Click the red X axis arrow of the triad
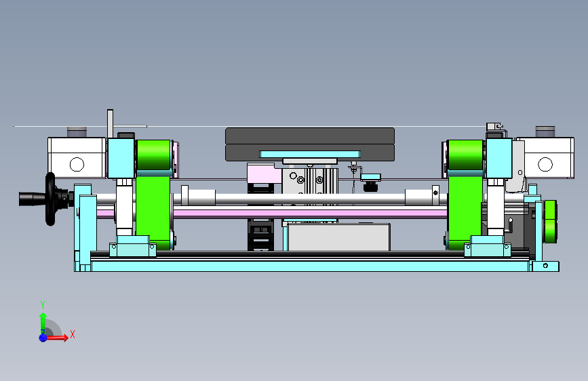Screen dimensions: 588x381 click(57, 337)
